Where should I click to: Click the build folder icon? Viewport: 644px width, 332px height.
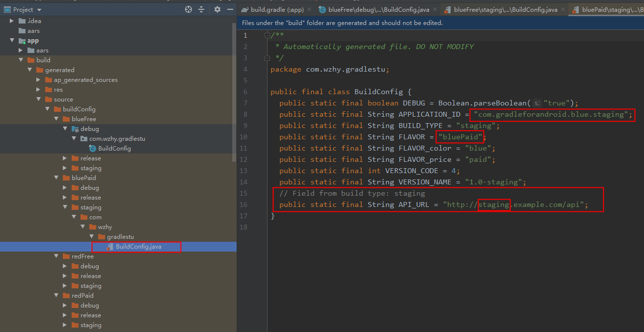point(31,60)
